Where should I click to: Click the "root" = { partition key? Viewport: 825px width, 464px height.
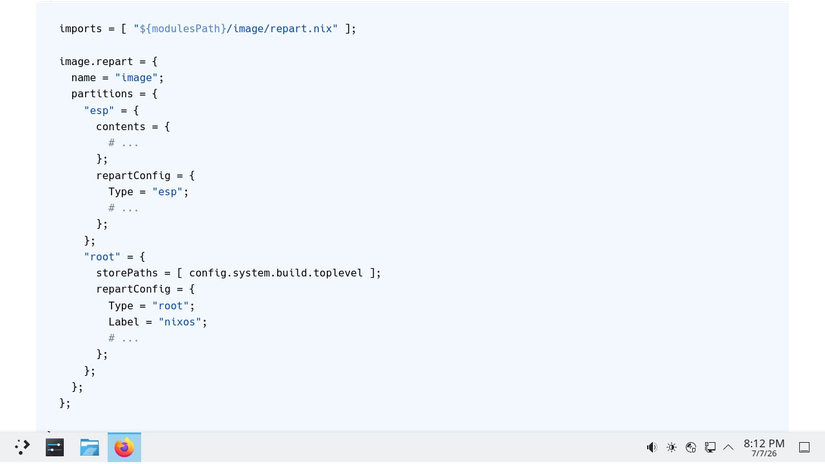[x=114, y=257]
